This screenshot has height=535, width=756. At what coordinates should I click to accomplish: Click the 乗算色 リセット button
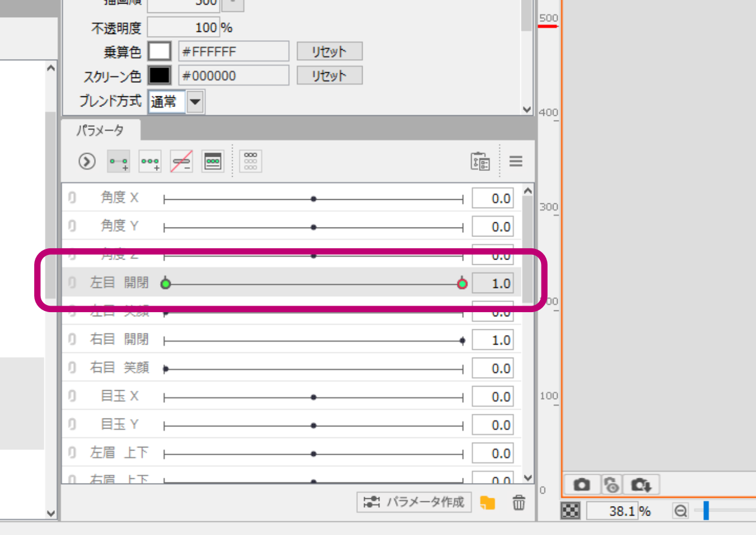[329, 51]
